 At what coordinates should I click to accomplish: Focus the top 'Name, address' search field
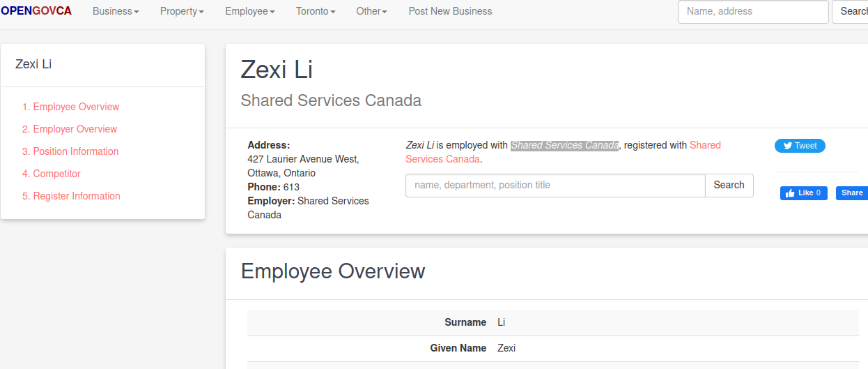click(x=753, y=12)
